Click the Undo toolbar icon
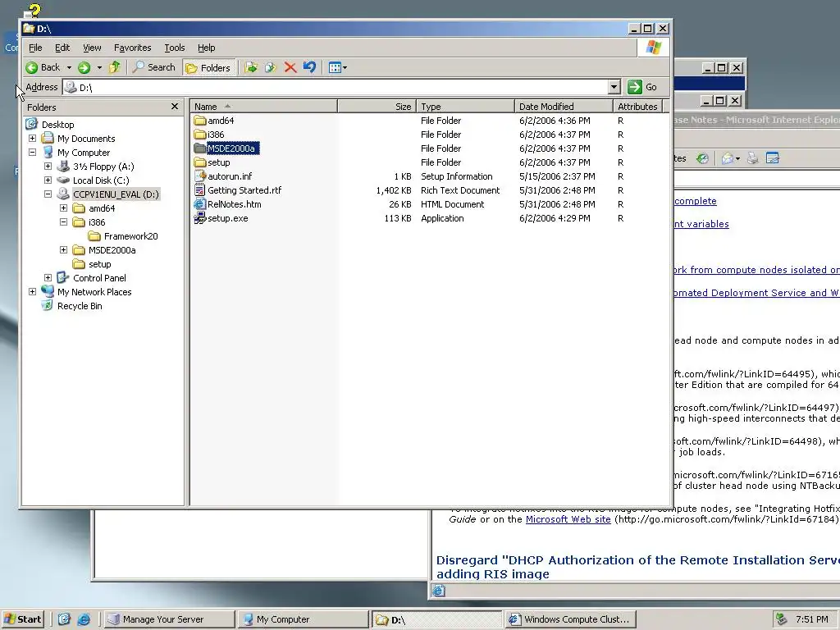Viewport: 840px width, 630px height. [309, 67]
